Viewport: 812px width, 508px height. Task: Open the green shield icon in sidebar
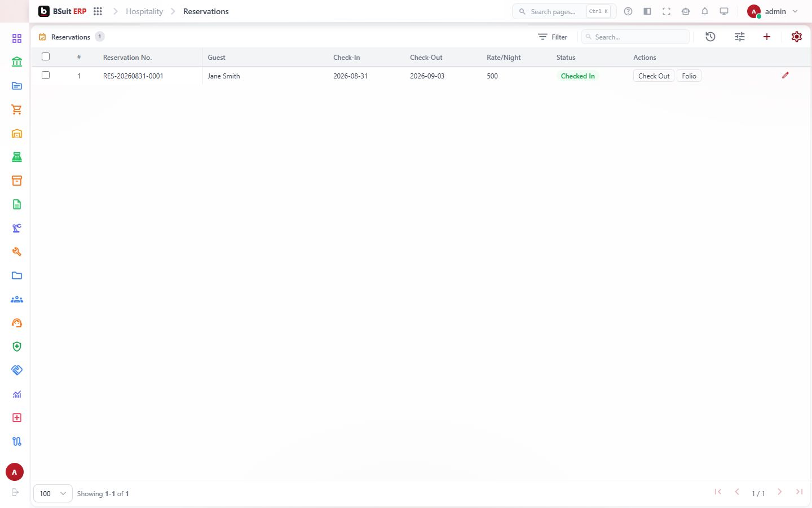coord(17,347)
